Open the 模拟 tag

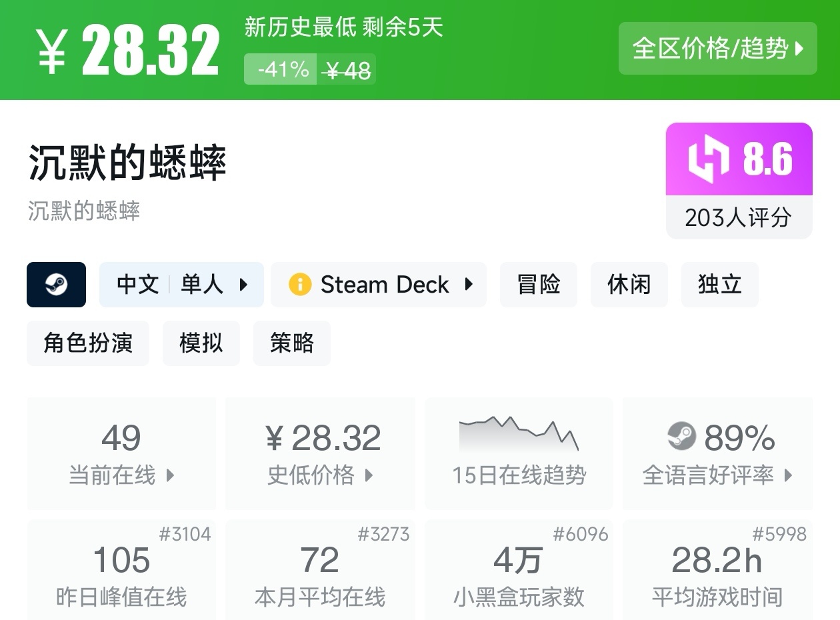(201, 343)
